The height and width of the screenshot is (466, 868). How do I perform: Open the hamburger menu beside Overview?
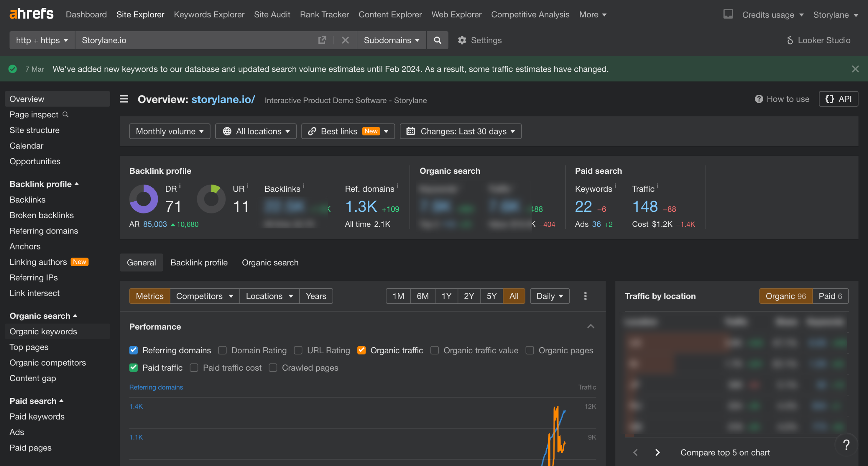tap(124, 99)
